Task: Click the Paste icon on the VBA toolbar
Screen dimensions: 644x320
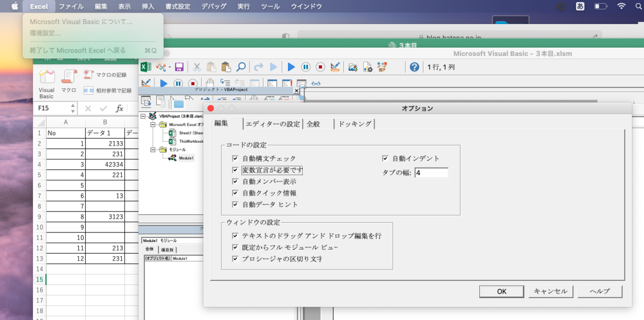Action: 225,67
